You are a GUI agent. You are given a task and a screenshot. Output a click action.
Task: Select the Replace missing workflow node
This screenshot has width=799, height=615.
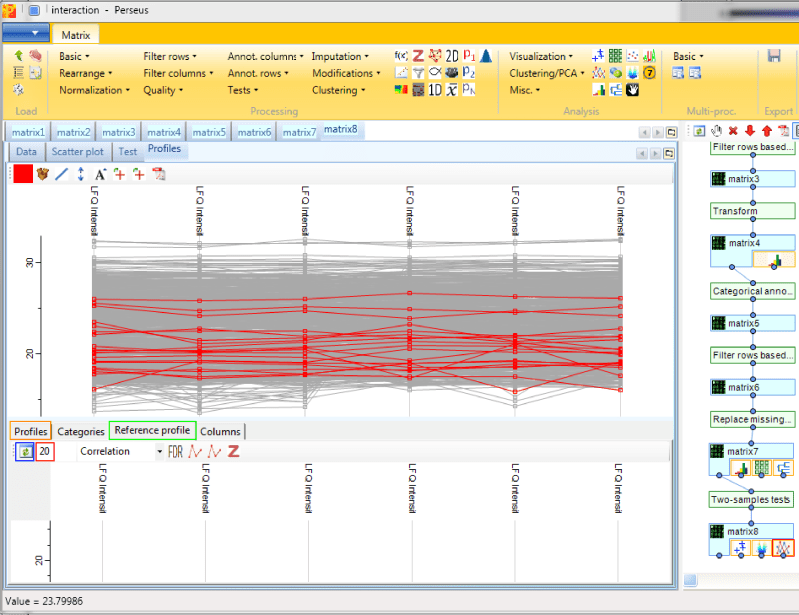tap(752, 419)
